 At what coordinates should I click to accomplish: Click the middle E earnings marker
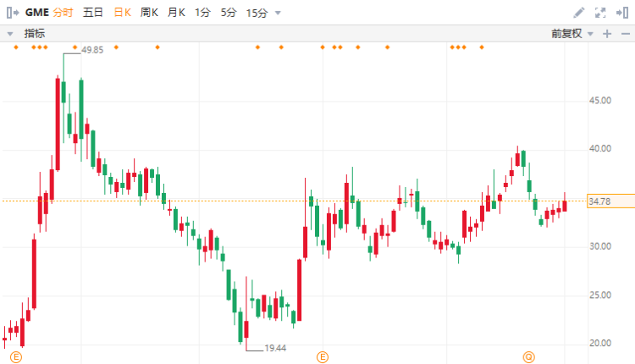coord(323,357)
